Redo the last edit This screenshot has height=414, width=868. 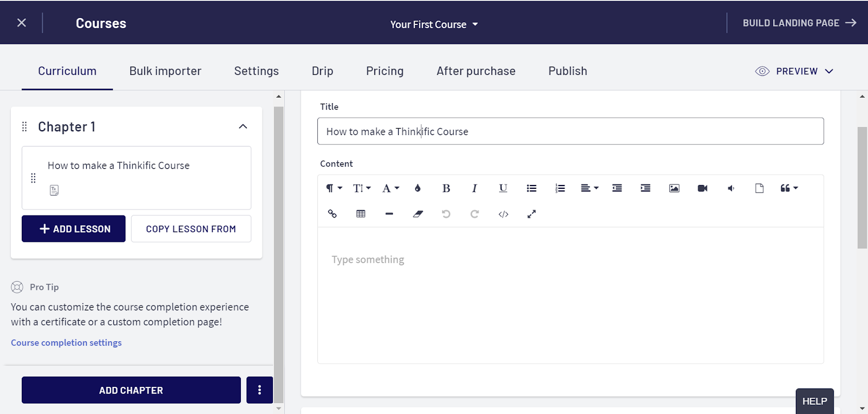[475, 214]
